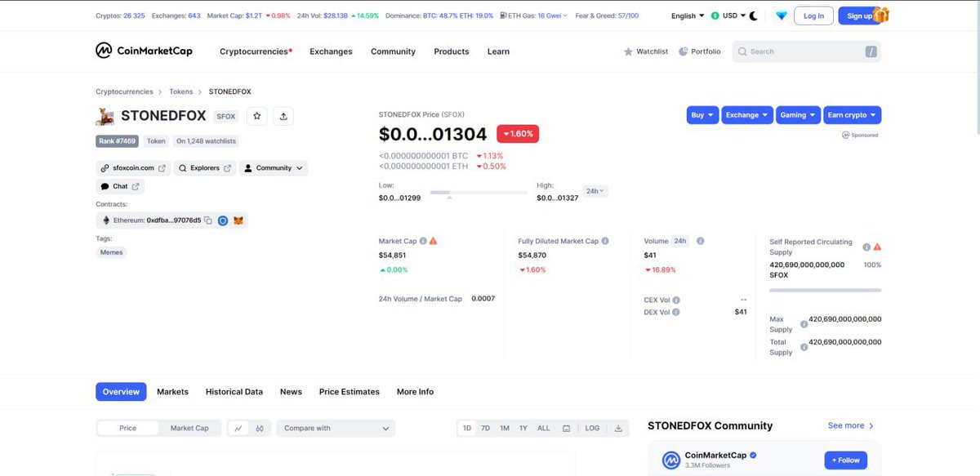Viewport: 980px width, 476px height.
Task: Copy the Ethereum contract address
Action: [208, 220]
